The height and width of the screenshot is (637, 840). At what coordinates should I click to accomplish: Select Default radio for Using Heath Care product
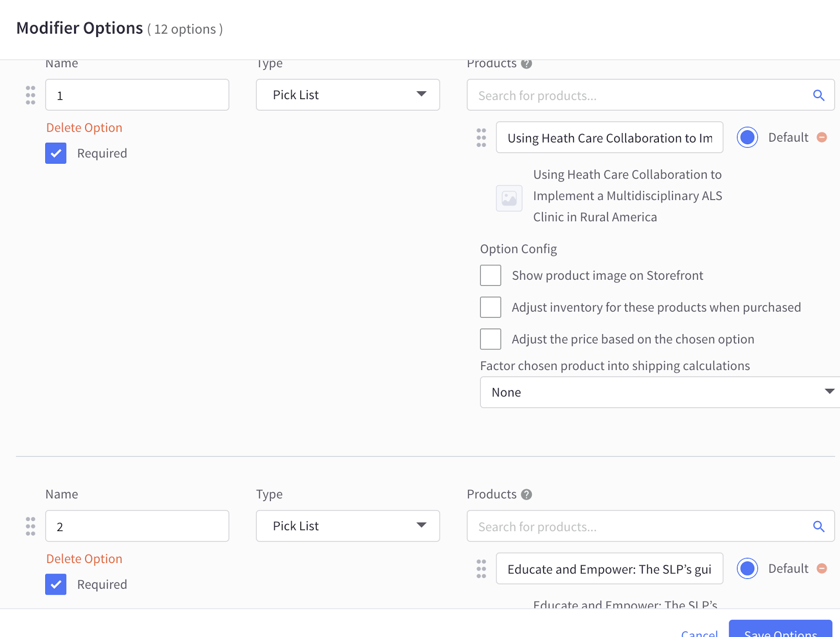[x=747, y=137]
